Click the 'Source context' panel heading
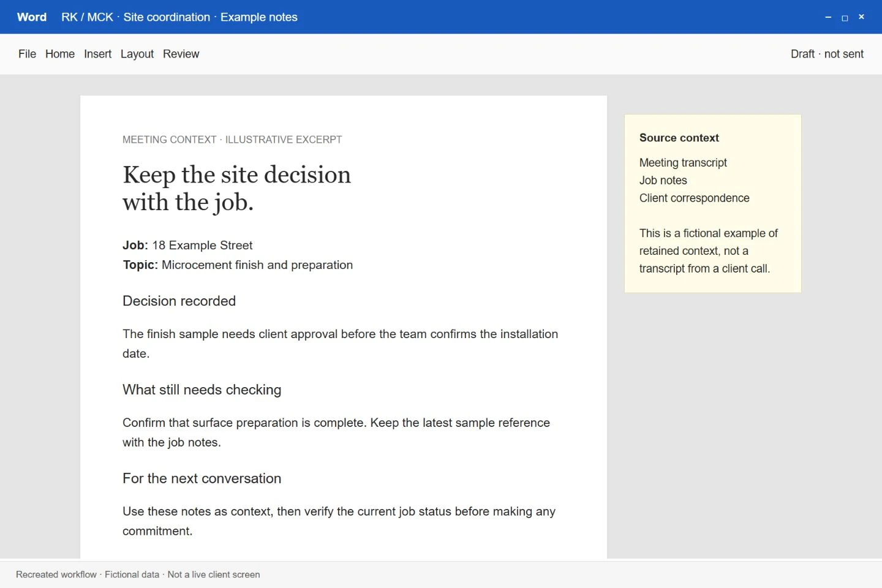Viewport: 882px width, 588px height. 679,138
